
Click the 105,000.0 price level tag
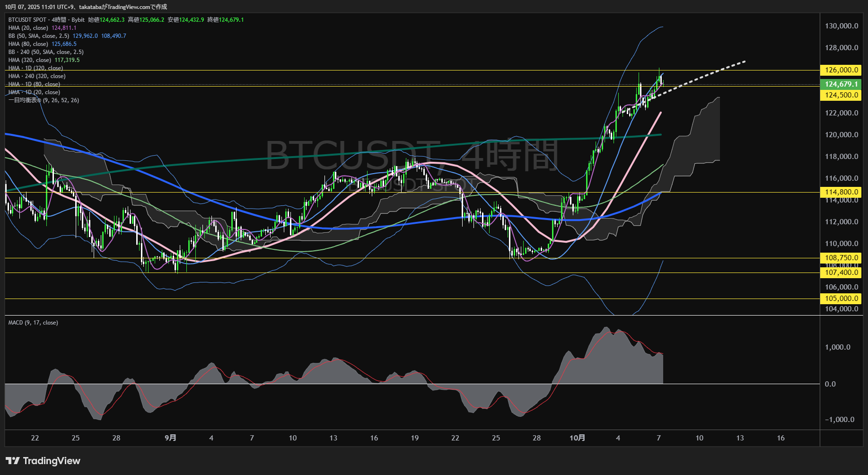click(x=841, y=299)
